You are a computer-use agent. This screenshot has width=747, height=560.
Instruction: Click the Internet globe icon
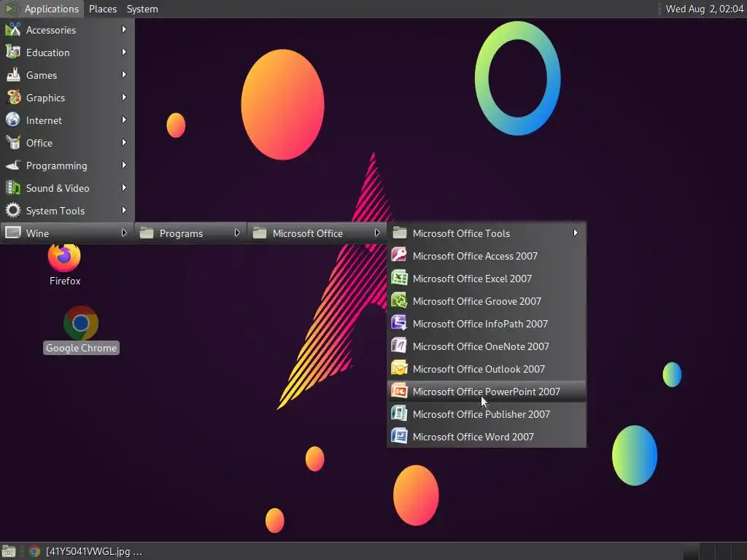tap(13, 120)
